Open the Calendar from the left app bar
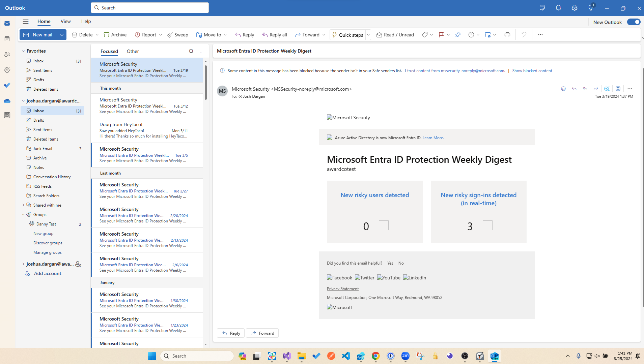 pyautogui.click(x=7, y=38)
